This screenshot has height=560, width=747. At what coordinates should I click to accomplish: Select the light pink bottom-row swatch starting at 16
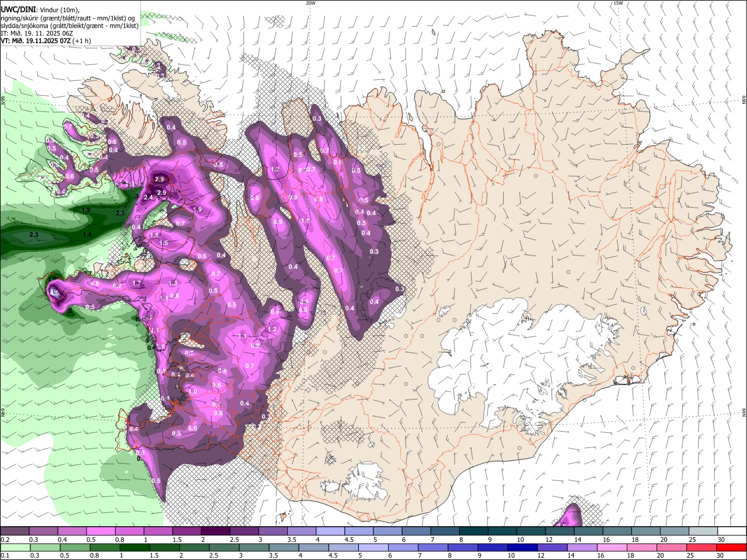[x=611, y=548]
